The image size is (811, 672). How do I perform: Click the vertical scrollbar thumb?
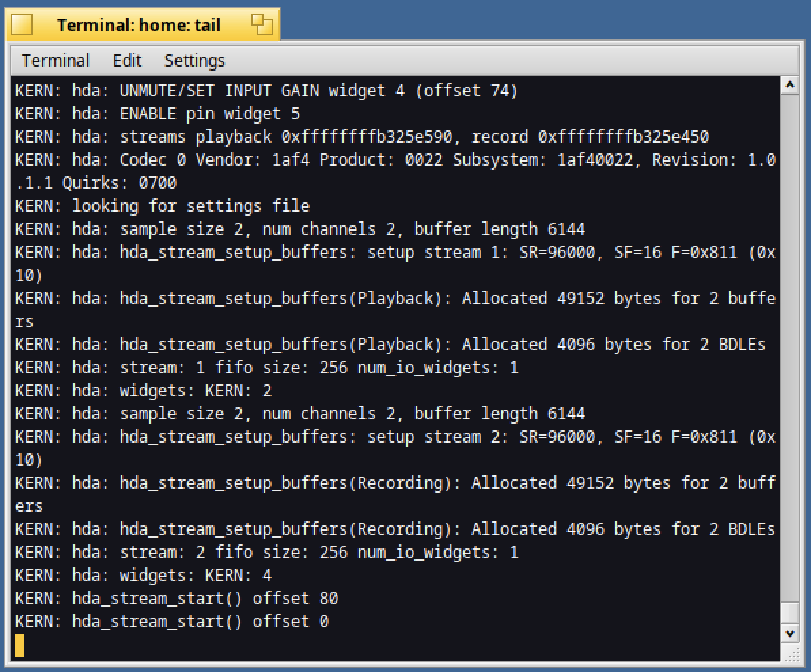coord(790,612)
